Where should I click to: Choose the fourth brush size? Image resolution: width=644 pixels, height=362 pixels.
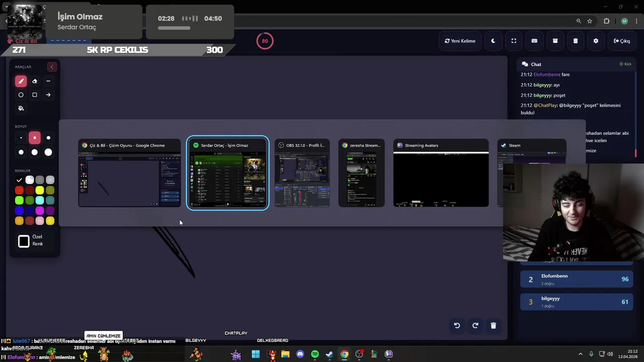coord(21,152)
